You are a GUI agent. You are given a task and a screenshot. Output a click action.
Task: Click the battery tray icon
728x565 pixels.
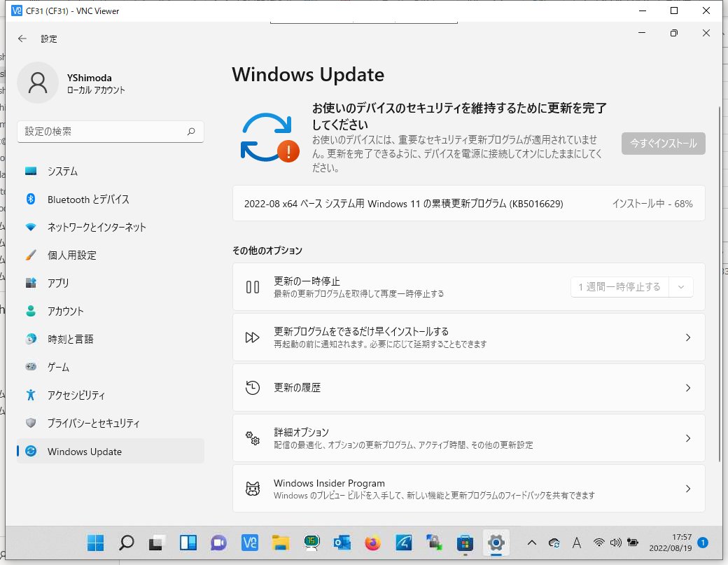pyautogui.click(x=632, y=543)
